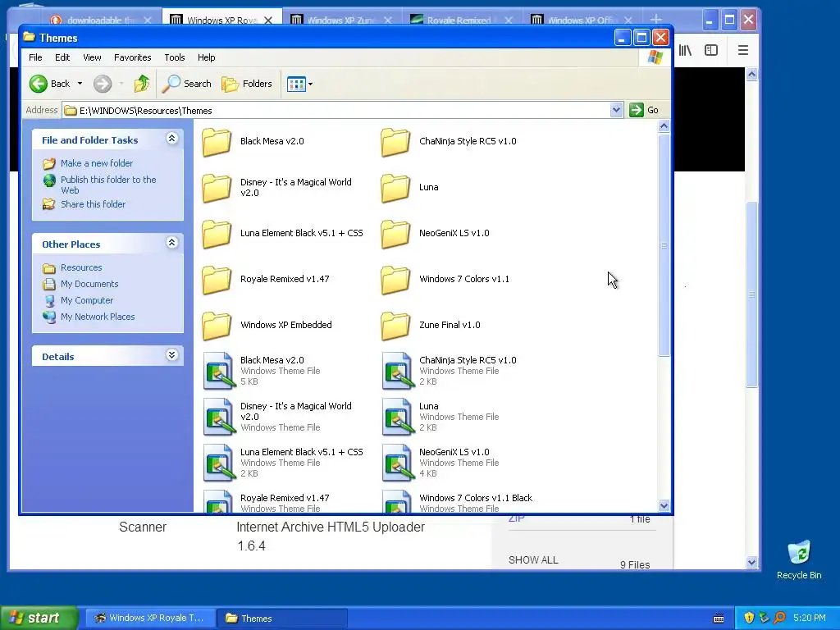The height and width of the screenshot is (630, 840).
Task: Click the security shield tray icon
Action: pyautogui.click(x=749, y=619)
